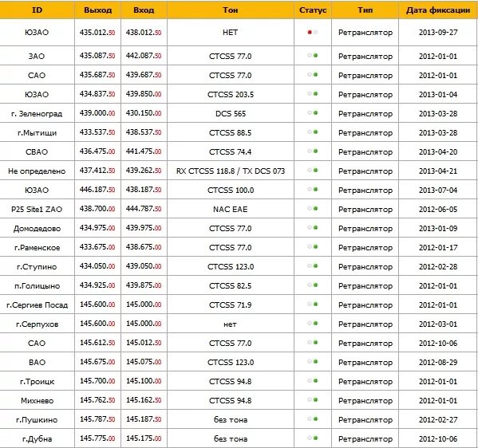Select the date 2013-07-04
This screenshot has height=448, width=478.
tap(438, 190)
